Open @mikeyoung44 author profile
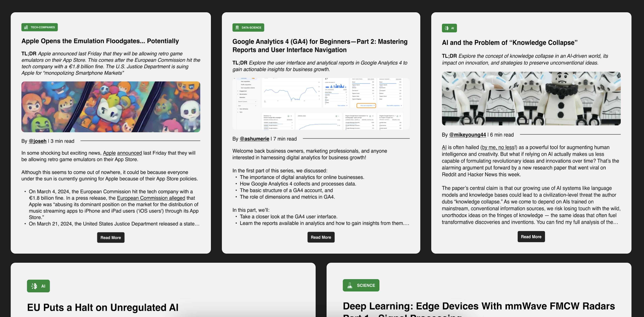 (x=467, y=135)
